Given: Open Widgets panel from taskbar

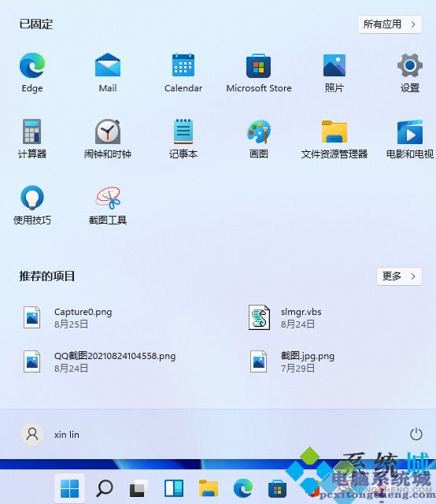Looking at the screenshot, I should point(174,488).
